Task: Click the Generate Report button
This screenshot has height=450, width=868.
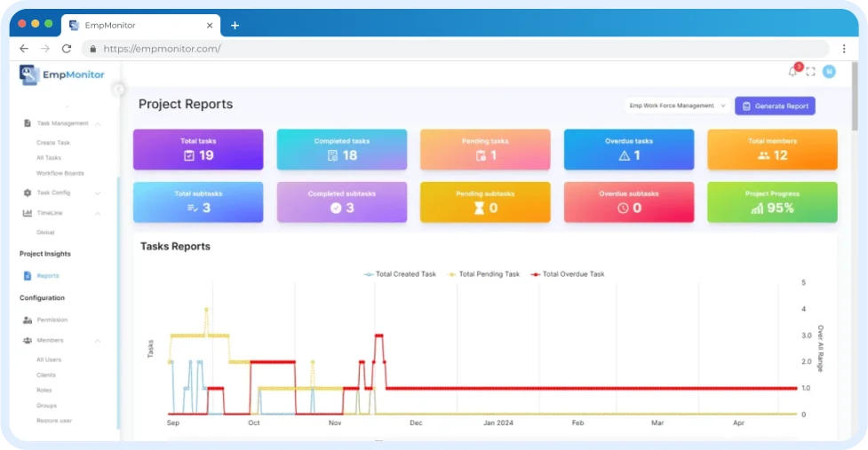Action: (x=775, y=106)
